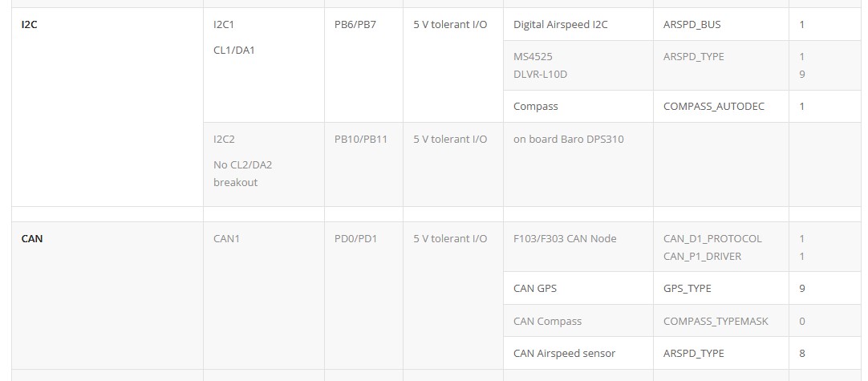Click the I2C row header
868x381 pixels.
(x=30, y=24)
